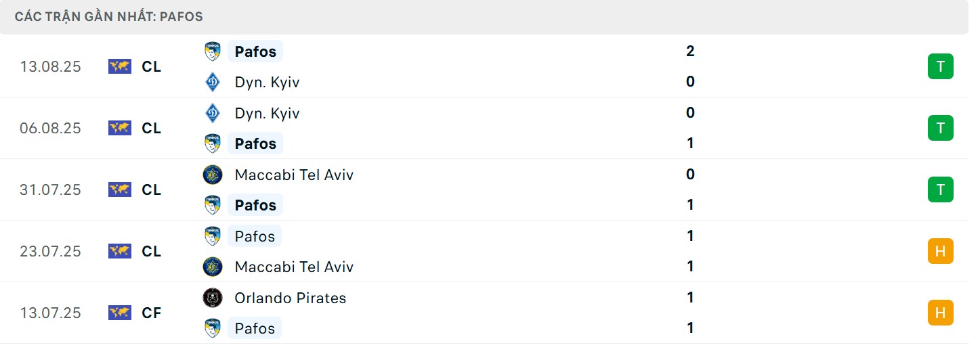Viewport: 980px width, 360px height.
Task: Click the Pafos crest in 13.08.25 match
Action: 213,51
